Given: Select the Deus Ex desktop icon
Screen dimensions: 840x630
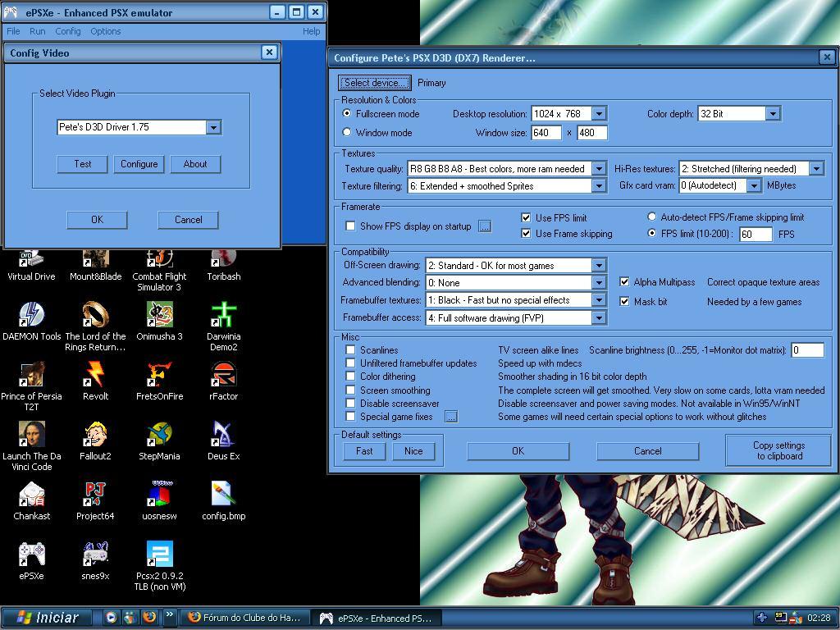Looking at the screenshot, I should click(x=223, y=441).
